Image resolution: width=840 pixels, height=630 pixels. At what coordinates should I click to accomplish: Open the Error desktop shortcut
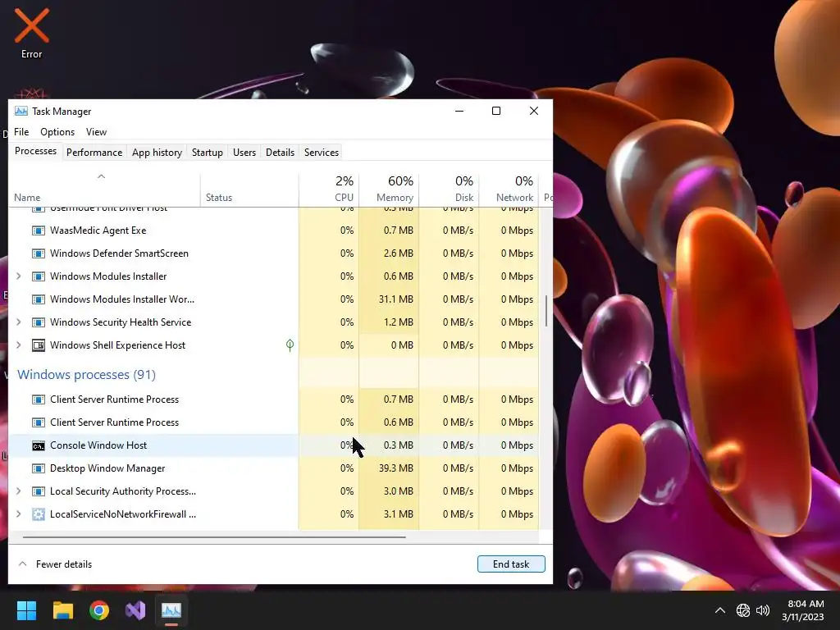coord(32,33)
